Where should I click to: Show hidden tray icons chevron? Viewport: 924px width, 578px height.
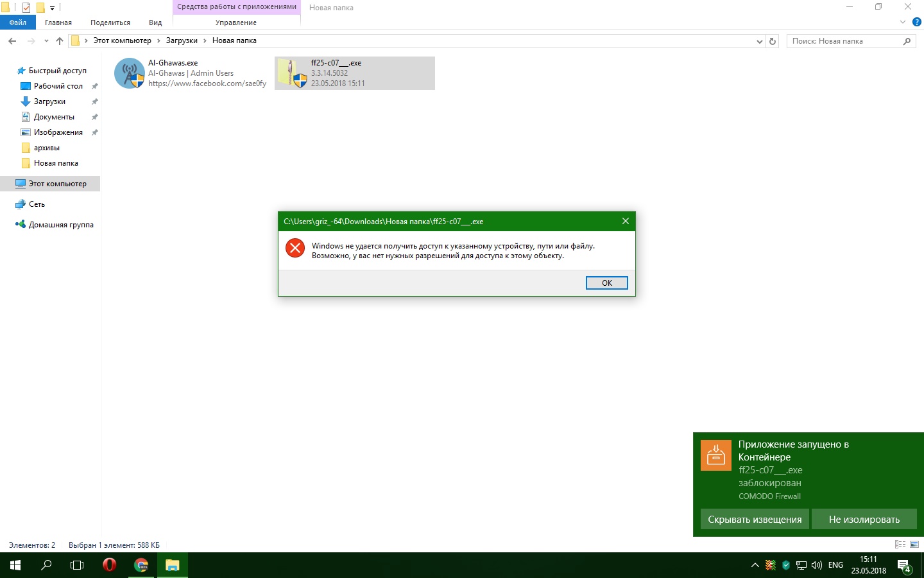(755, 565)
